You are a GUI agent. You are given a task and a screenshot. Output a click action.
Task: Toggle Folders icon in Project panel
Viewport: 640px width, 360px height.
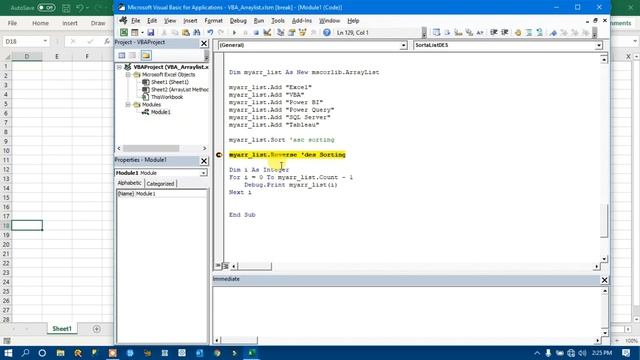(x=146, y=55)
